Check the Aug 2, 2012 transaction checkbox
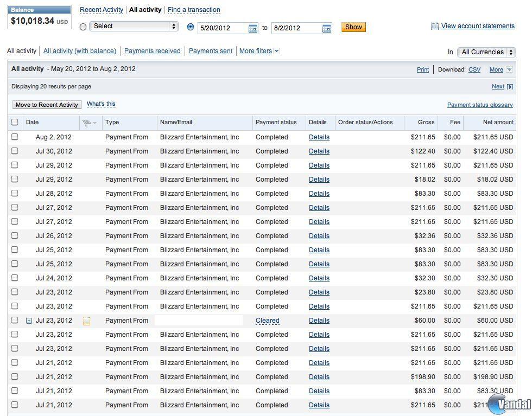 (x=15, y=137)
